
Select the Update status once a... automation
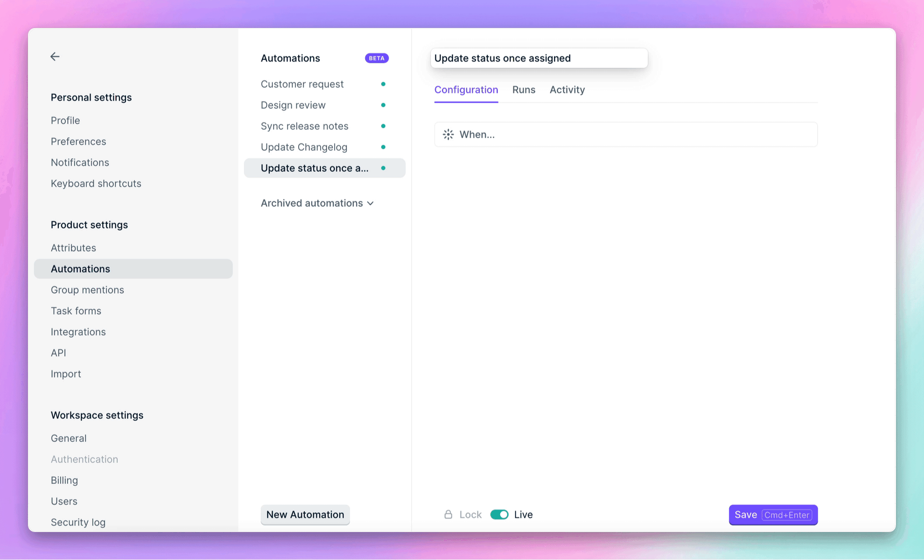pyautogui.click(x=324, y=168)
